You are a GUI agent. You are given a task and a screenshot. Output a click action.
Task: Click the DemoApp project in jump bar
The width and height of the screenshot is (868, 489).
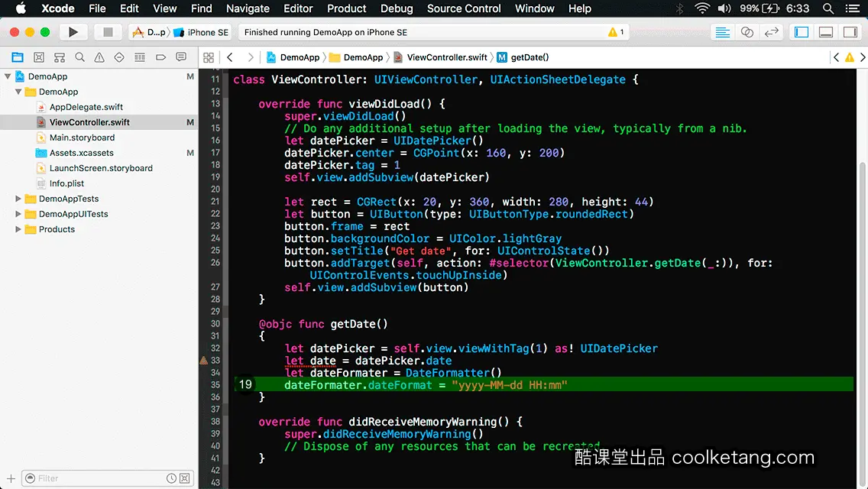[x=293, y=57]
